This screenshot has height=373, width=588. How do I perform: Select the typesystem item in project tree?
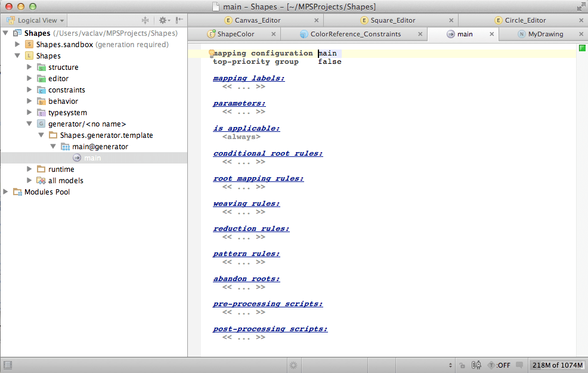tap(67, 113)
